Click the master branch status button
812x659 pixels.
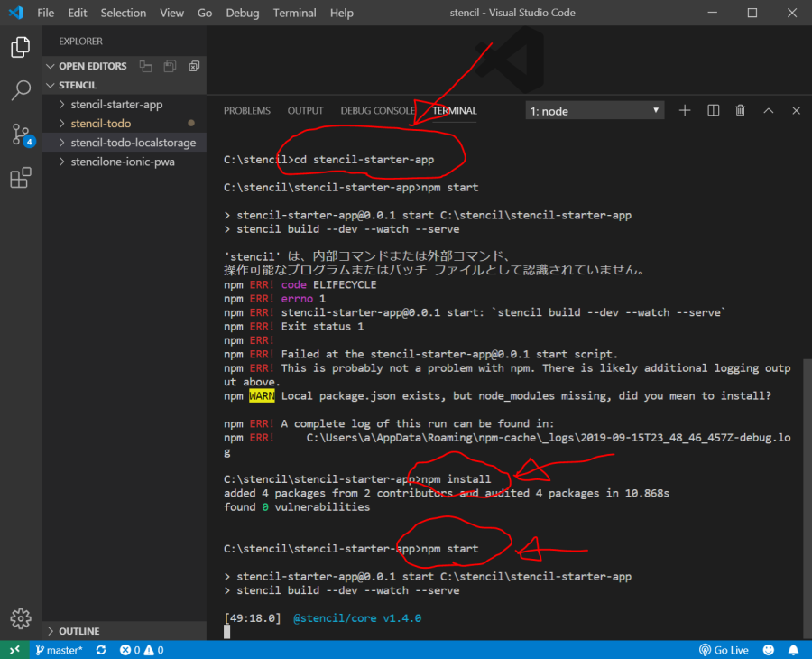pyautogui.click(x=60, y=650)
